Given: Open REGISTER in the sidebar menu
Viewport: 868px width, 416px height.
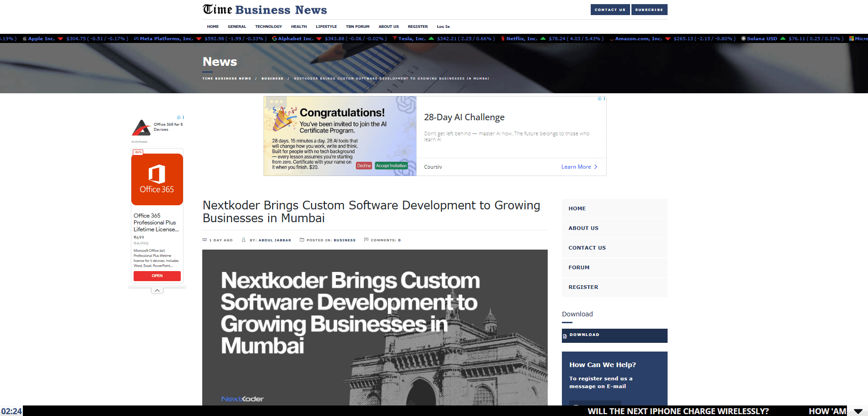Looking at the screenshot, I should click(x=615, y=287).
